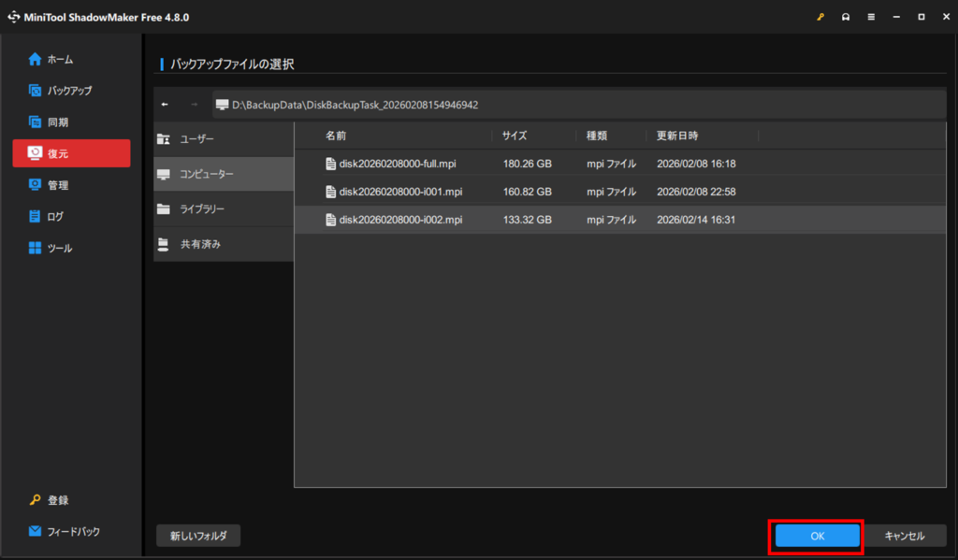The image size is (958, 560).
Task: Select 共有済み location in the folder panel
Action: tap(199, 244)
